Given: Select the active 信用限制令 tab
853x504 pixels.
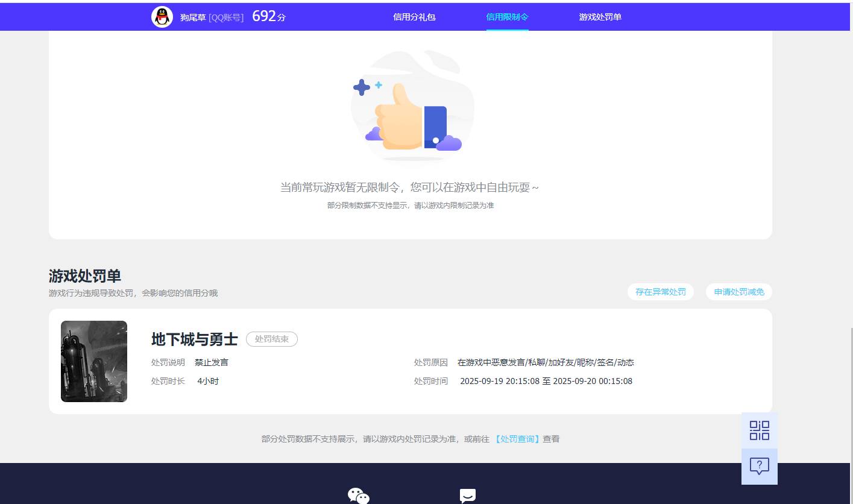Looking at the screenshot, I should [x=507, y=17].
